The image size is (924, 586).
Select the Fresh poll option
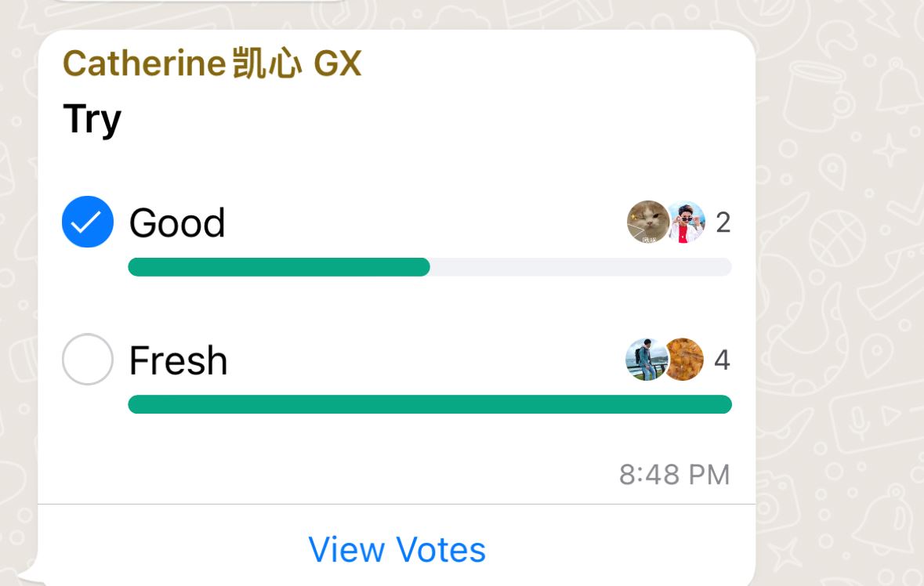click(87, 360)
